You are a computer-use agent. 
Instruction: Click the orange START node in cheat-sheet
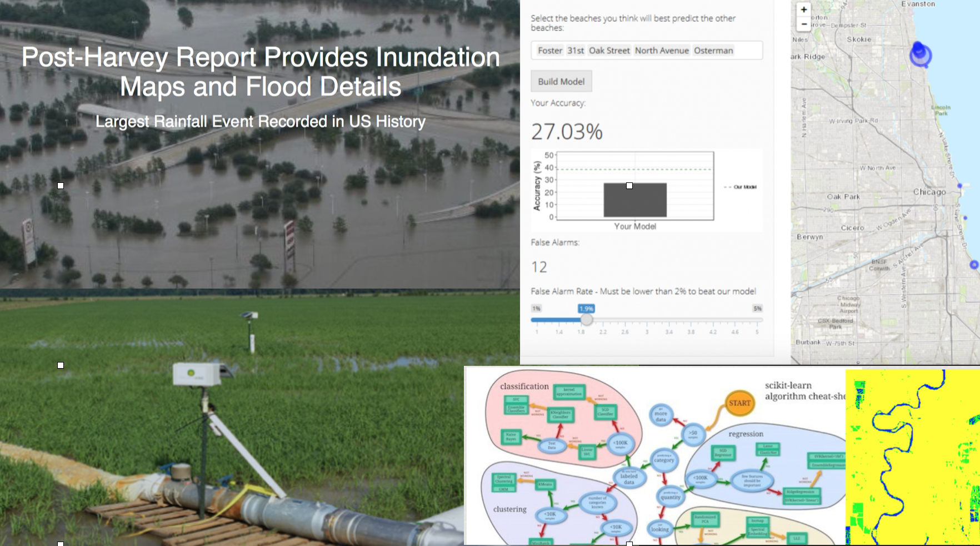739,403
